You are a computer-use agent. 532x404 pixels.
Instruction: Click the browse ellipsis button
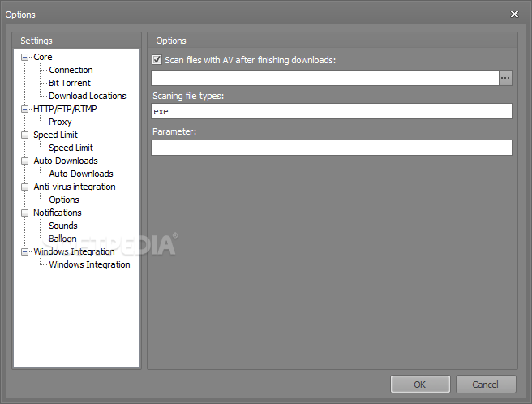[505, 78]
